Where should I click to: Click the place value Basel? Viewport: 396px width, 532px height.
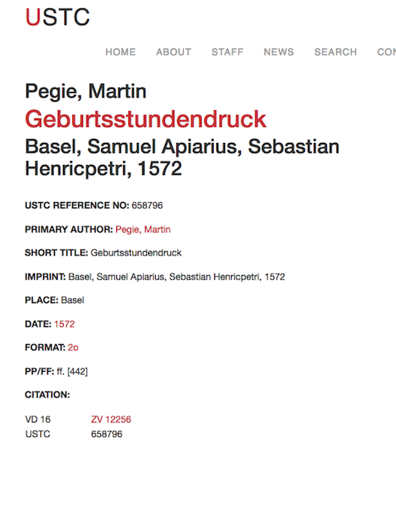(73, 300)
